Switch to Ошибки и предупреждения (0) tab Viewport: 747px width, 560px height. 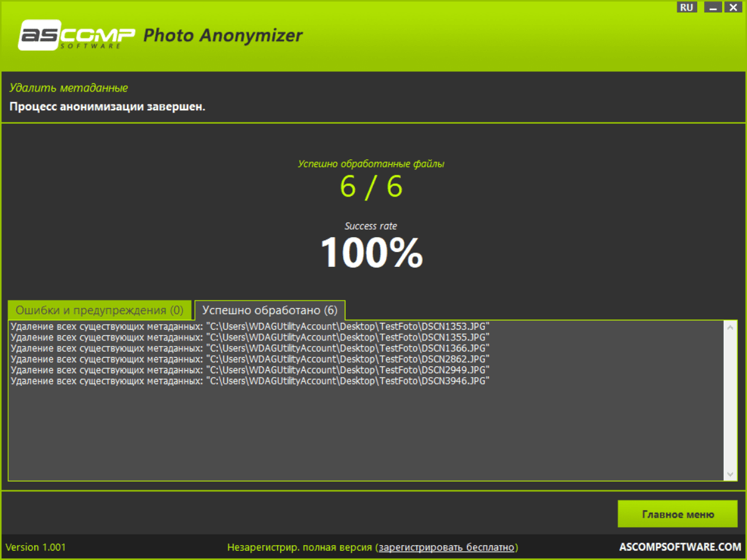[100, 310]
